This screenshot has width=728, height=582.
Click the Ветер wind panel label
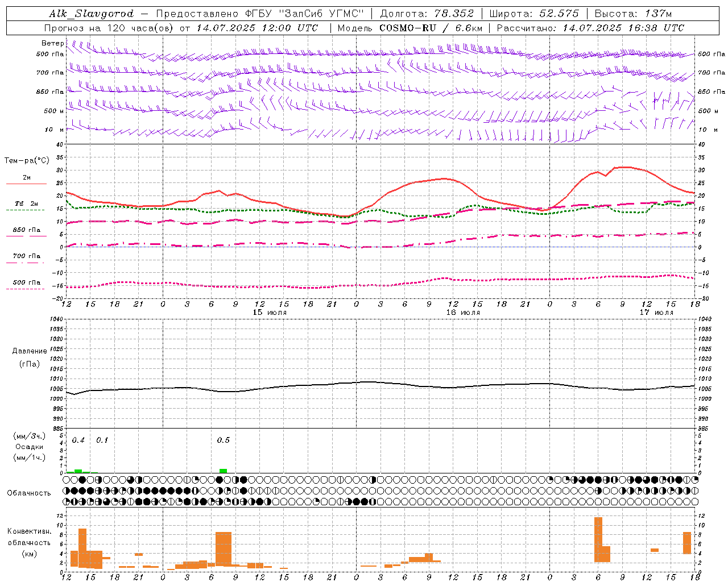click(x=52, y=43)
